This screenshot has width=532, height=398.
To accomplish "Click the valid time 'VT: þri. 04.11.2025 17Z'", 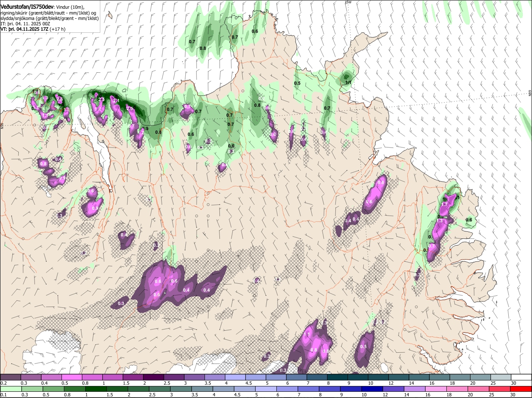I will coord(25,29).
